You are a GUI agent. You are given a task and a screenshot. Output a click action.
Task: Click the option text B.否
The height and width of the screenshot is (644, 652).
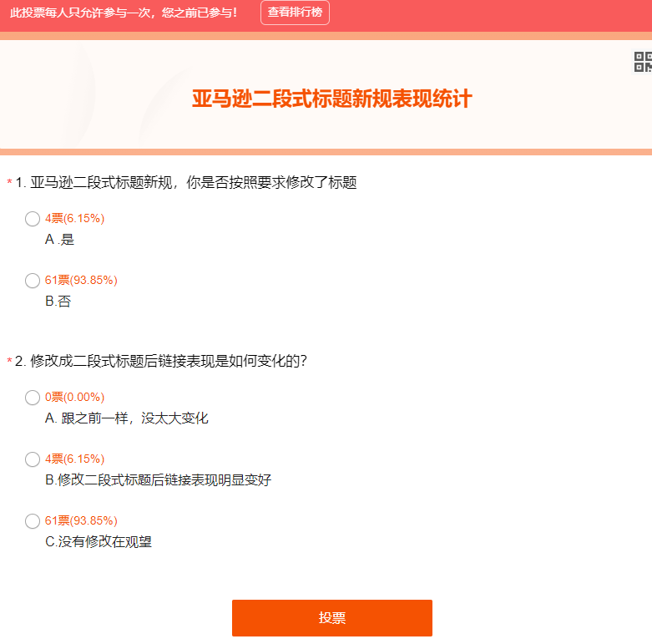58,301
